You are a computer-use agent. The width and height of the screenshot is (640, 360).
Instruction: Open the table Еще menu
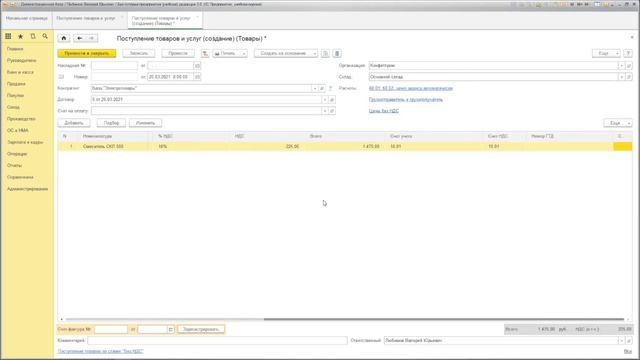click(618, 123)
